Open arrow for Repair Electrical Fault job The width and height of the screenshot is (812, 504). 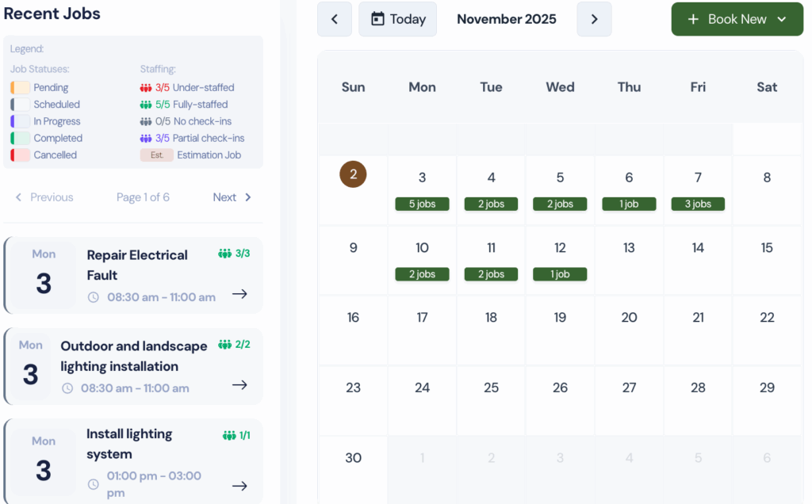point(239,294)
